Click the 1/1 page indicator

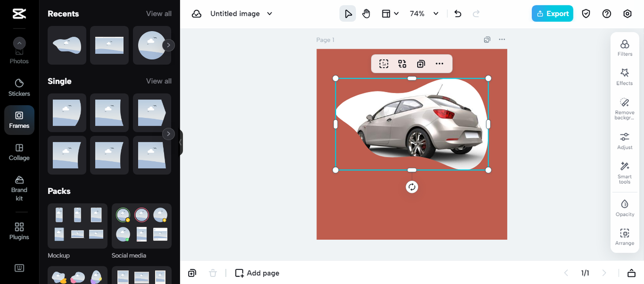pos(585,273)
